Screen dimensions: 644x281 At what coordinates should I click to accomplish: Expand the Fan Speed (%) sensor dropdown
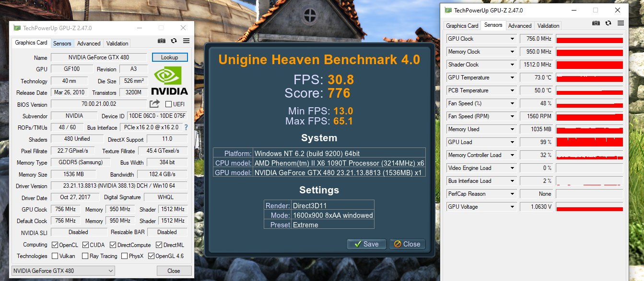512,103
